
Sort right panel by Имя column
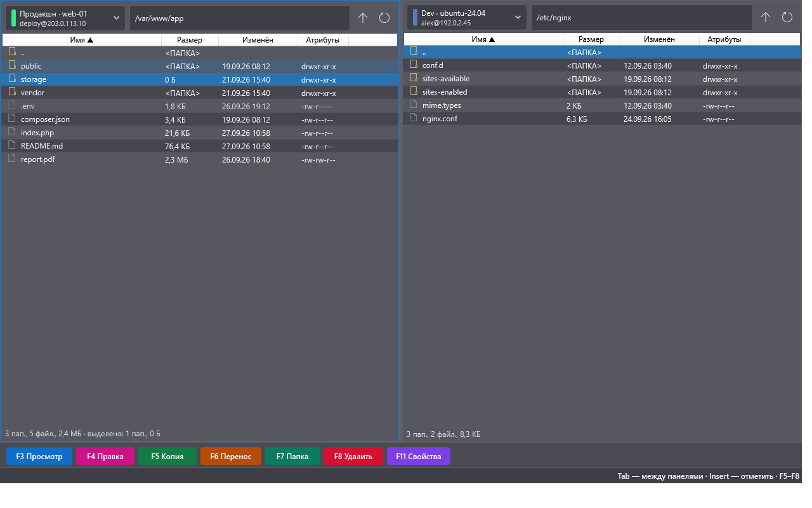483,39
